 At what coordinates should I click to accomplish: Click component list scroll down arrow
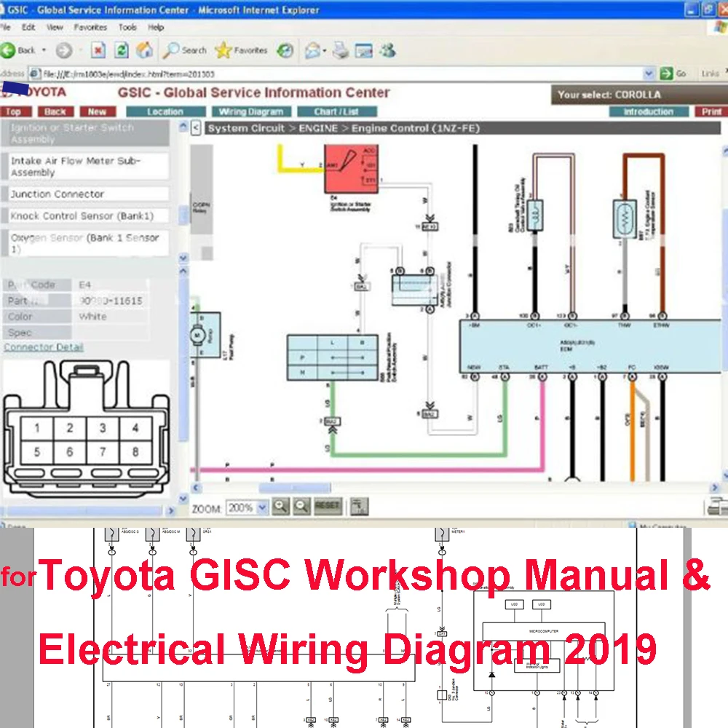183,258
